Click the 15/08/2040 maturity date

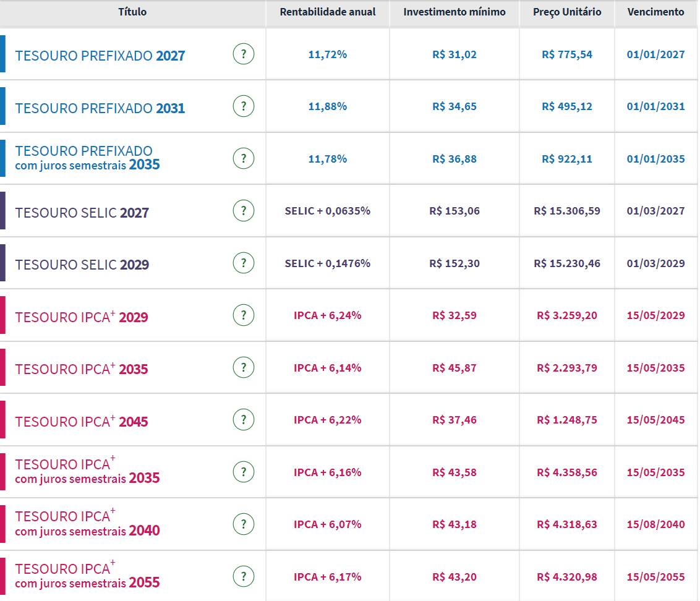coord(655,524)
